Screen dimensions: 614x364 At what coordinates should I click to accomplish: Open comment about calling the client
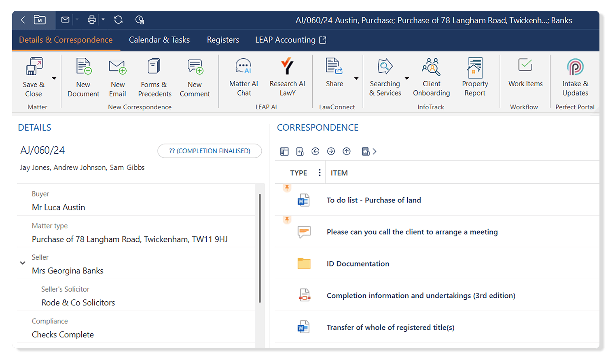[412, 232]
